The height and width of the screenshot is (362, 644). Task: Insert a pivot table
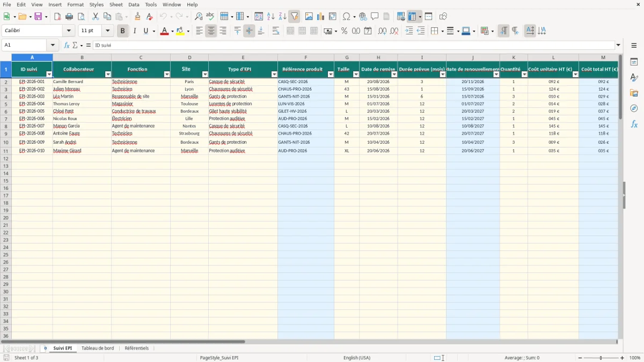coord(333,17)
